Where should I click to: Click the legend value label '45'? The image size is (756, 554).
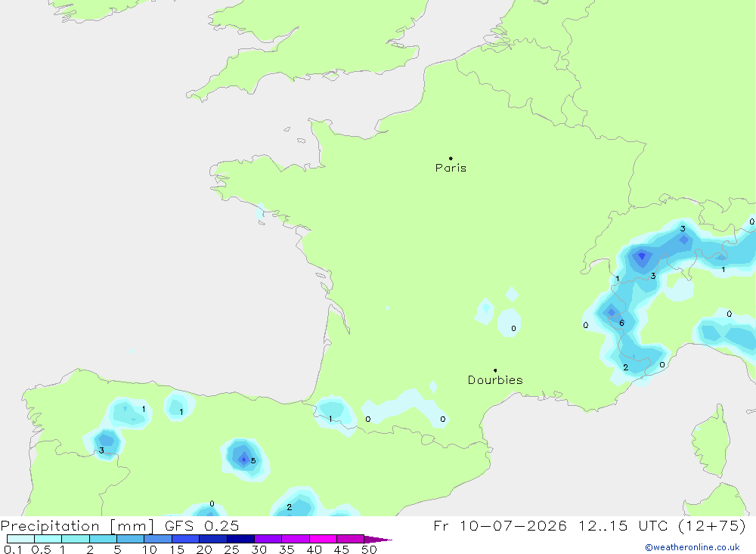pyautogui.click(x=342, y=549)
